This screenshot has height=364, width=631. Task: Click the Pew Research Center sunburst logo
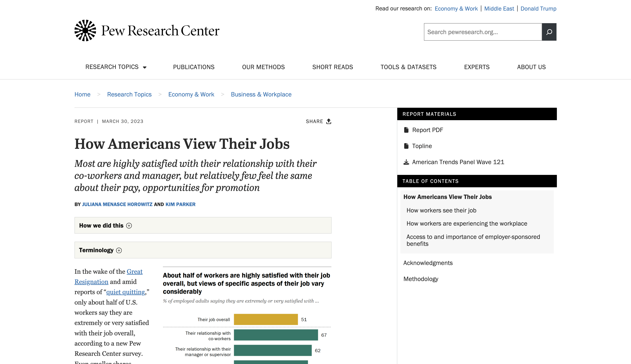click(x=85, y=30)
